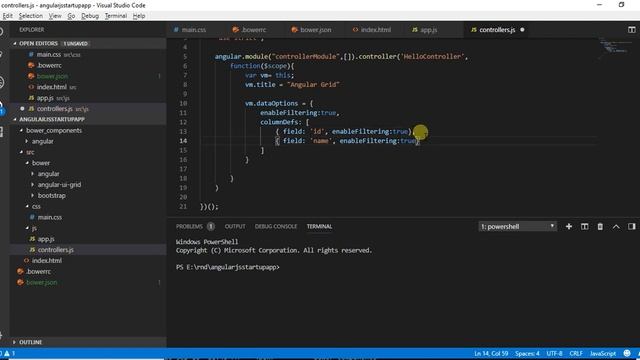640x360 pixels.
Task: Switch to the Debug Console panel tab
Action: (x=276, y=227)
